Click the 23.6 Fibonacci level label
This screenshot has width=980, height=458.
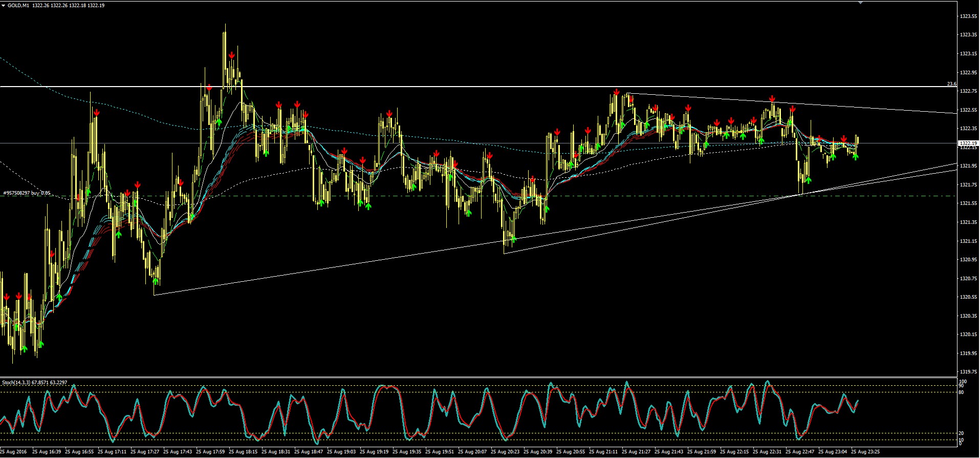click(951, 84)
